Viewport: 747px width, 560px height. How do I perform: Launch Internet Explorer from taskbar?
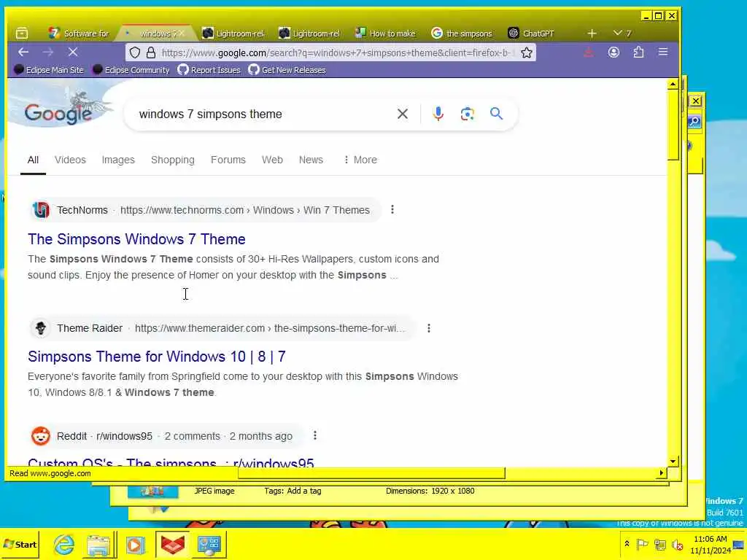[x=64, y=544]
